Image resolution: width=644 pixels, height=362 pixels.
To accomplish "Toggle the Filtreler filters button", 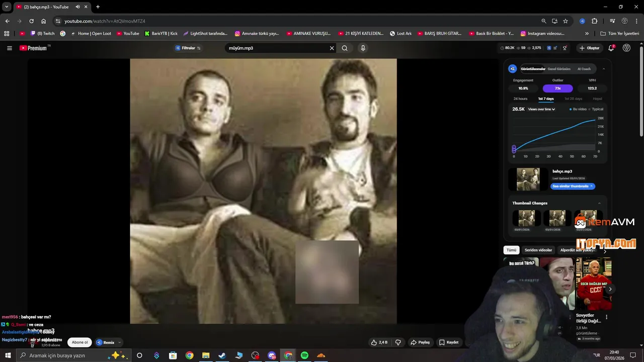I will coord(188,48).
